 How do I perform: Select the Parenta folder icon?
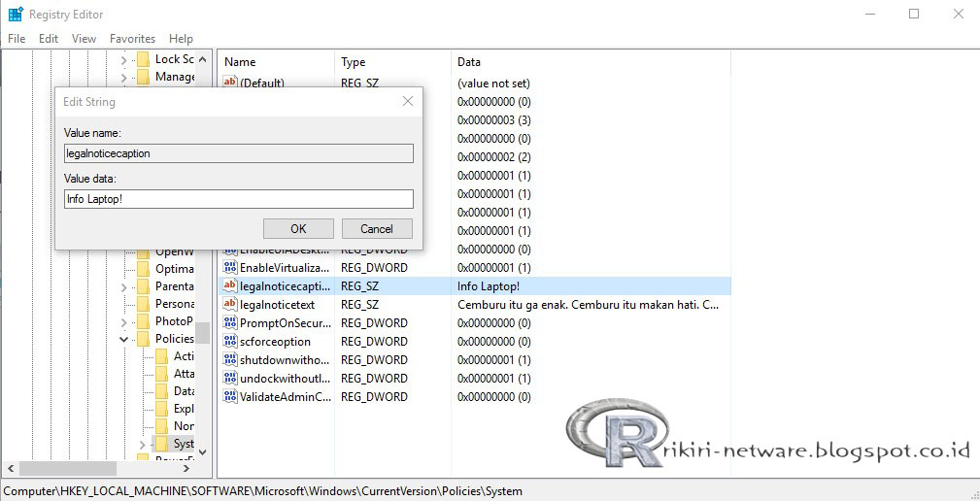point(143,286)
